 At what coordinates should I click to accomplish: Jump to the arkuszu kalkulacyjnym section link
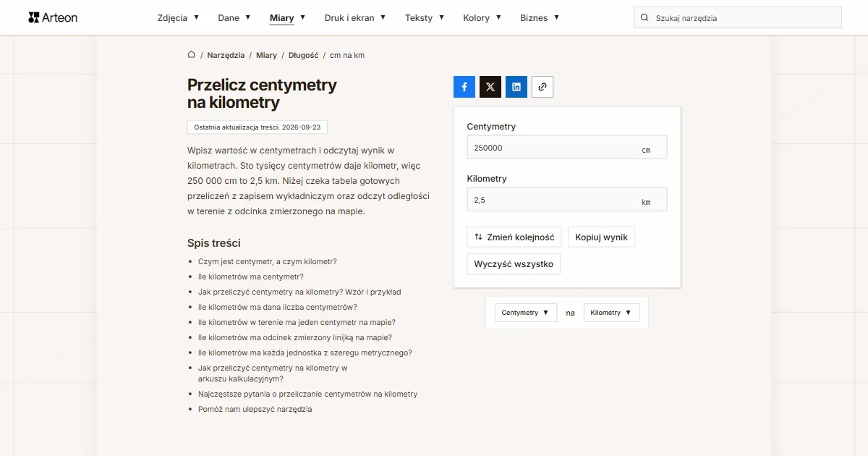273,373
